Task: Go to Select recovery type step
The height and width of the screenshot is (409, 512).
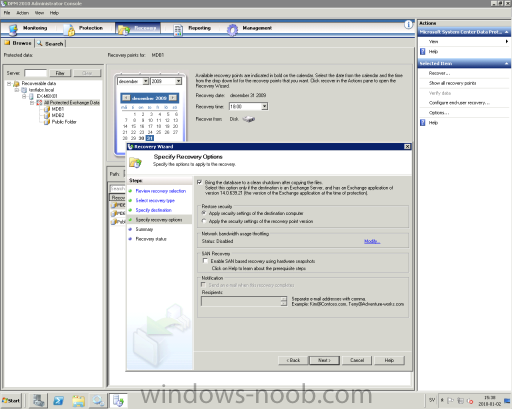Action: tap(155, 201)
